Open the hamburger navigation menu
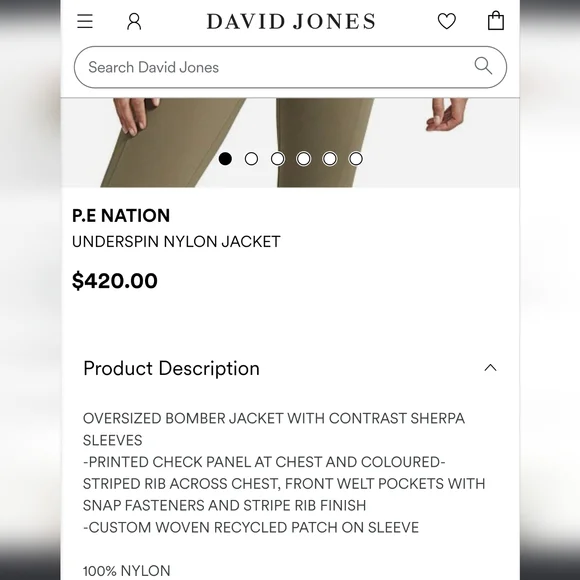Screen dimensions: 580x580 click(85, 21)
